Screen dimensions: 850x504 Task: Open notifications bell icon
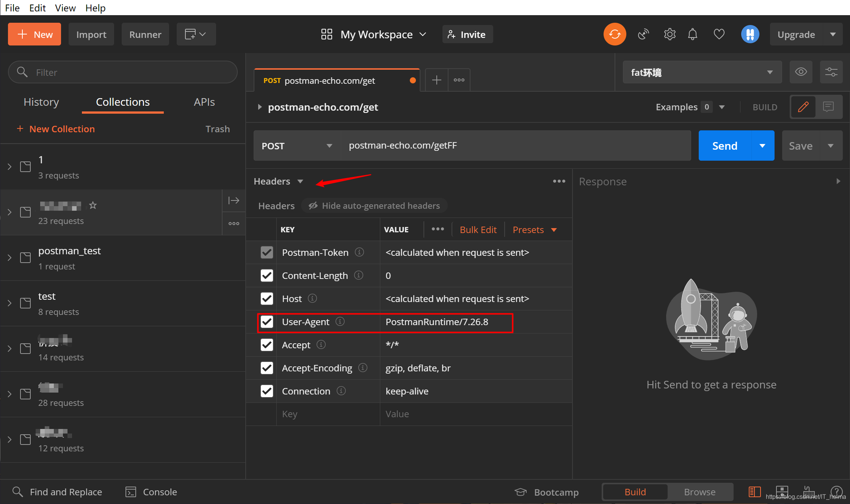coord(693,34)
